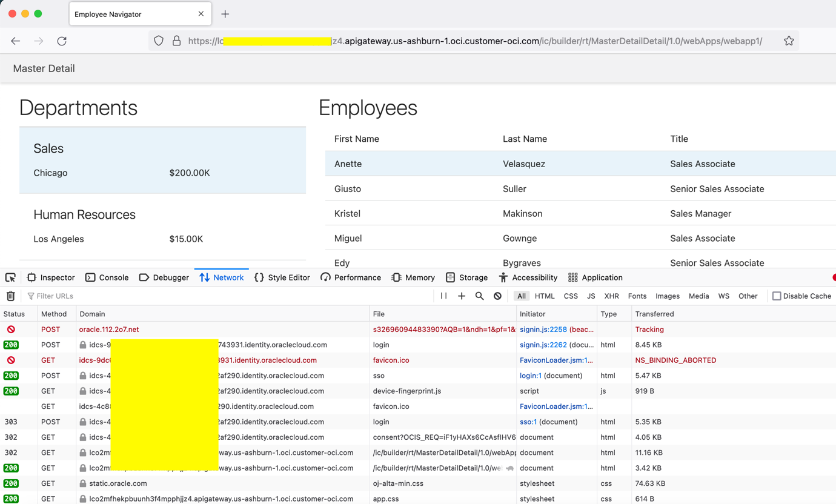This screenshot has height=504, width=836.
Task: Open request blocking icon in Network toolbar
Action: click(497, 296)
